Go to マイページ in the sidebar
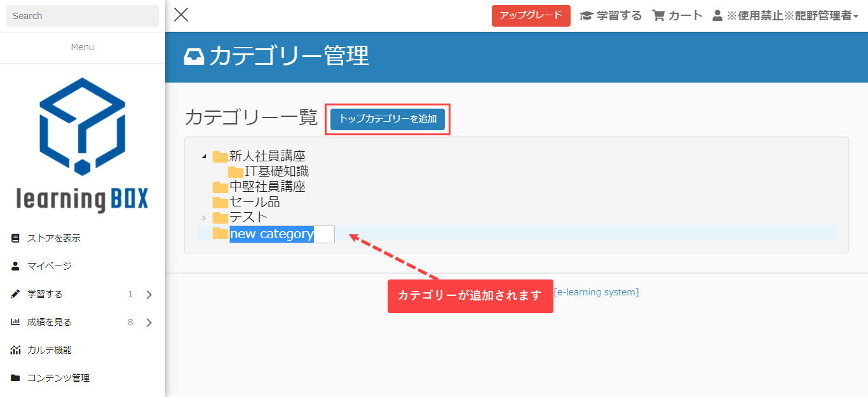The image size is (868, 397). pyautogui.click(x=49, y=266)
